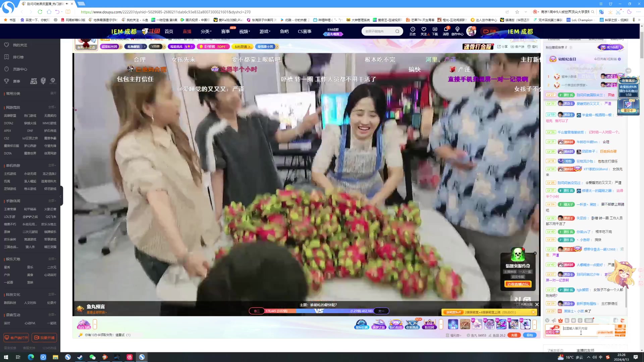Image resolution: width=644 pixels, height=362 pixels.
Task: Vote for the right prediction option
Action: coord(381,311)
